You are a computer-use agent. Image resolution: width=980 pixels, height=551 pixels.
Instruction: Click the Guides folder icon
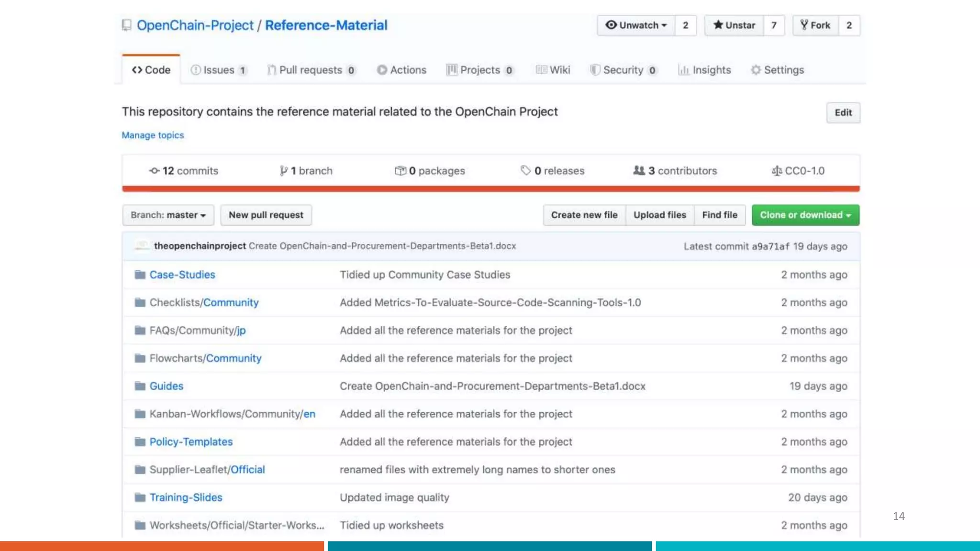(x=140, y=386)
